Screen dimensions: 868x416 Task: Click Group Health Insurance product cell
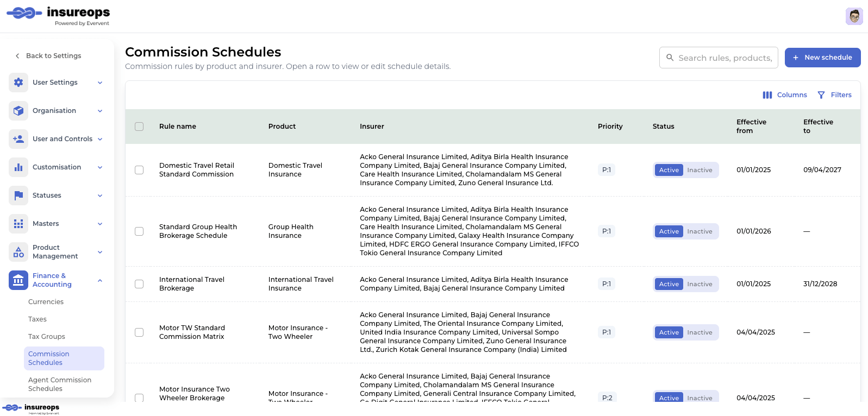291,231
